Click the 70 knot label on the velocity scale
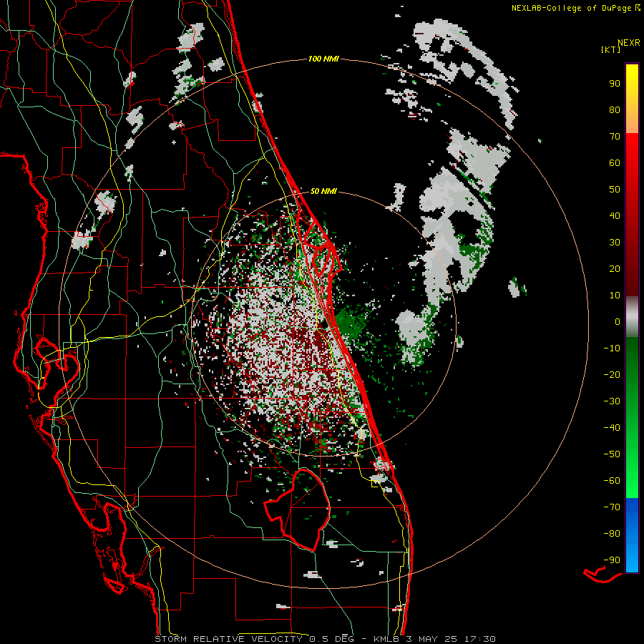The image size is (644, 644). (615, 137)
